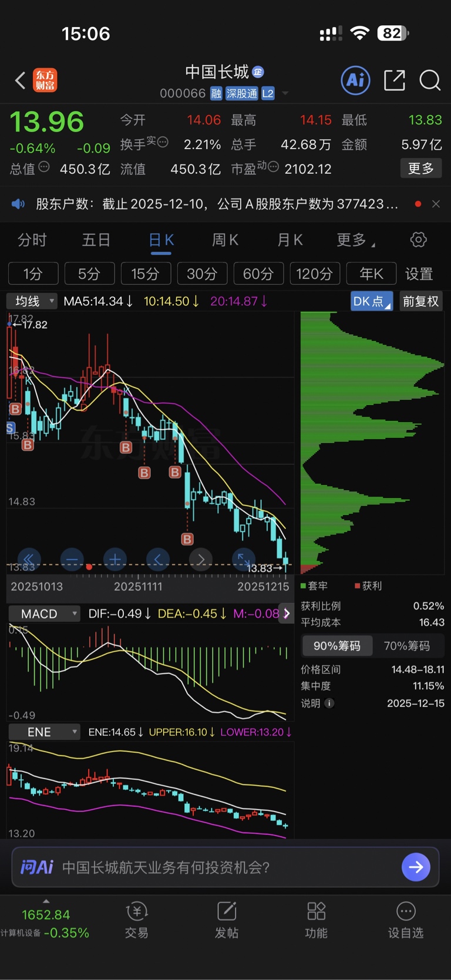Tap the speaker announcement icon

[18, 204]
